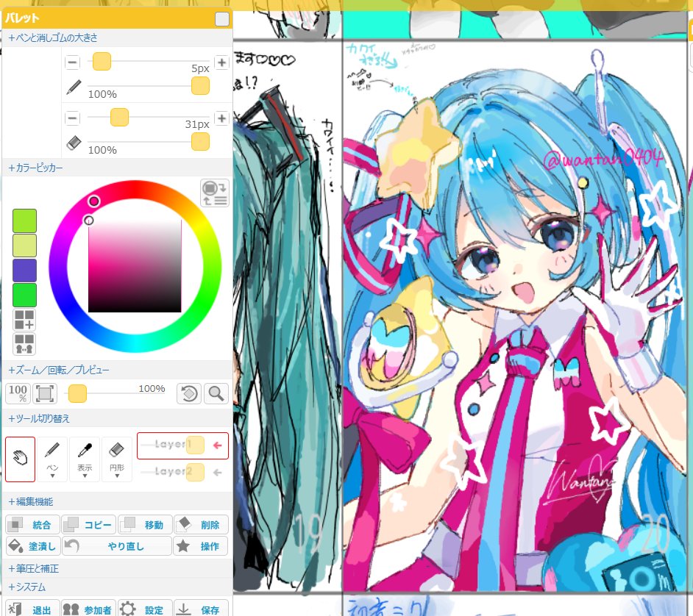Click the eraser size slider handle
Viewport: 693px width, 616px height.
pyautogui.click(x=119, y=117)
